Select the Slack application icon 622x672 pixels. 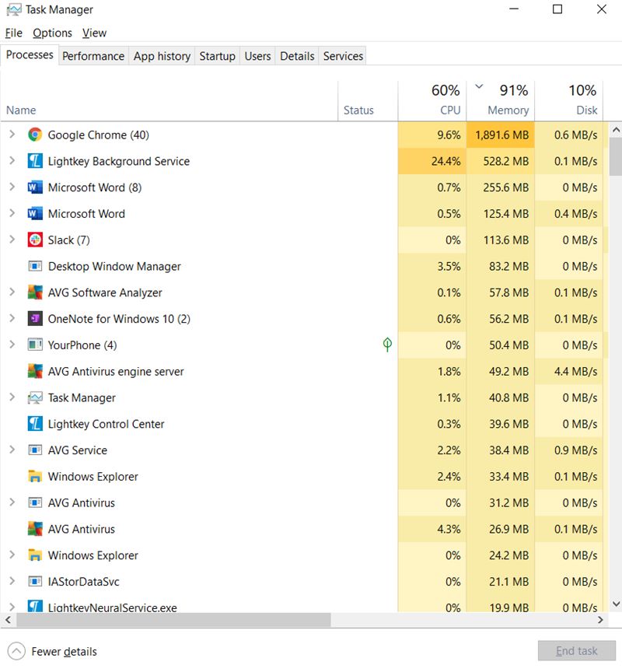(34, 240)
